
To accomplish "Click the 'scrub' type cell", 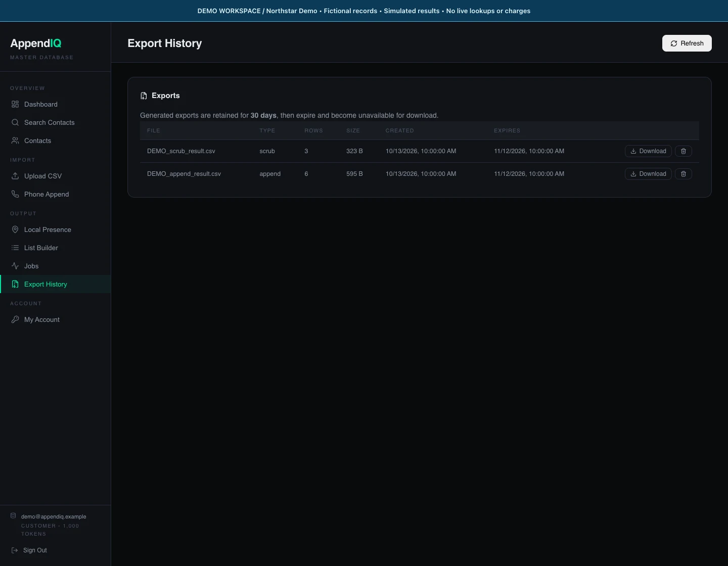I will [x=267, y=151].
